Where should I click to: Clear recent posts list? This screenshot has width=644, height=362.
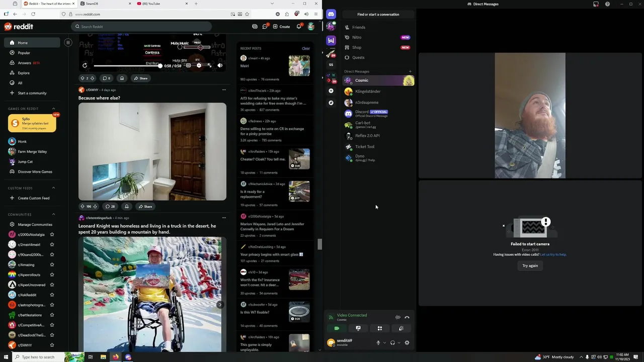tap(305, 48)
